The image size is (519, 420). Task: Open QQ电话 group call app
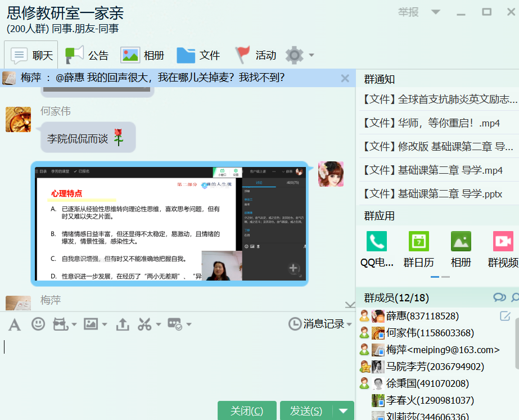click(x=376, y=242)
